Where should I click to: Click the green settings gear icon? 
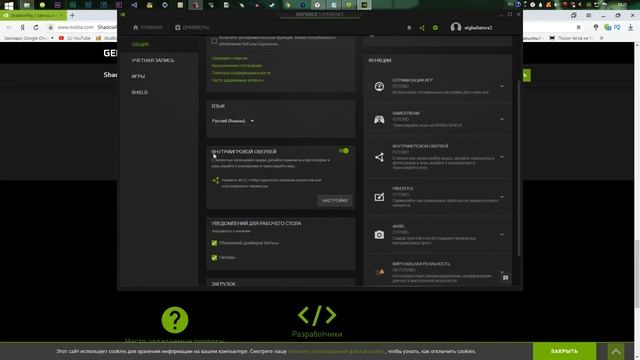tap(435, 28)
